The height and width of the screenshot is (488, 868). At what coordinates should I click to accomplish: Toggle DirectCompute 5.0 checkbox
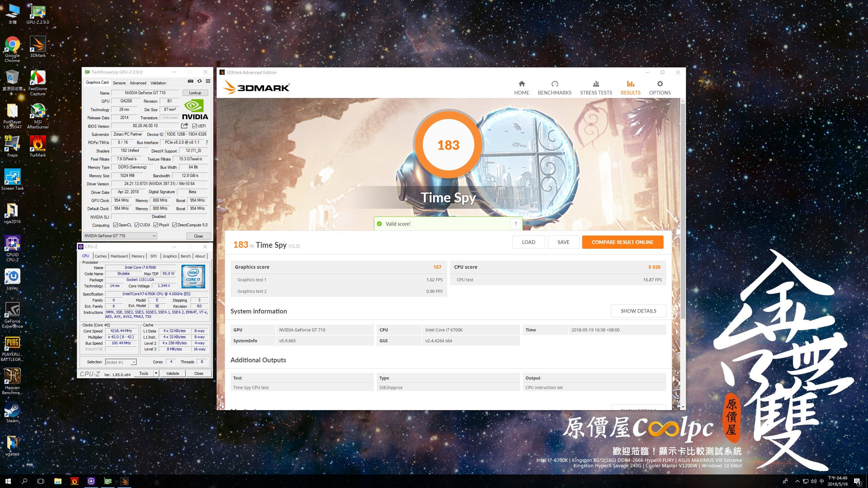point(174,225)
